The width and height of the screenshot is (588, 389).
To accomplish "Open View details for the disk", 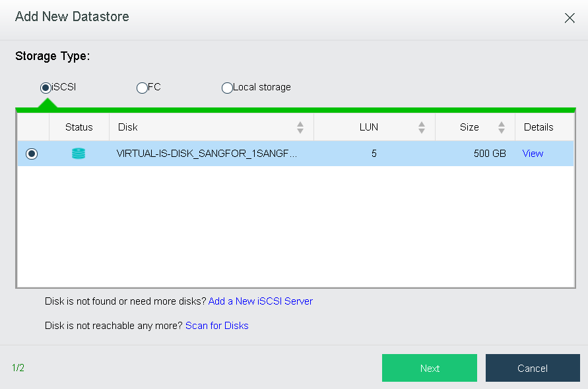I will pyautogui.click(x=533, y=153).
